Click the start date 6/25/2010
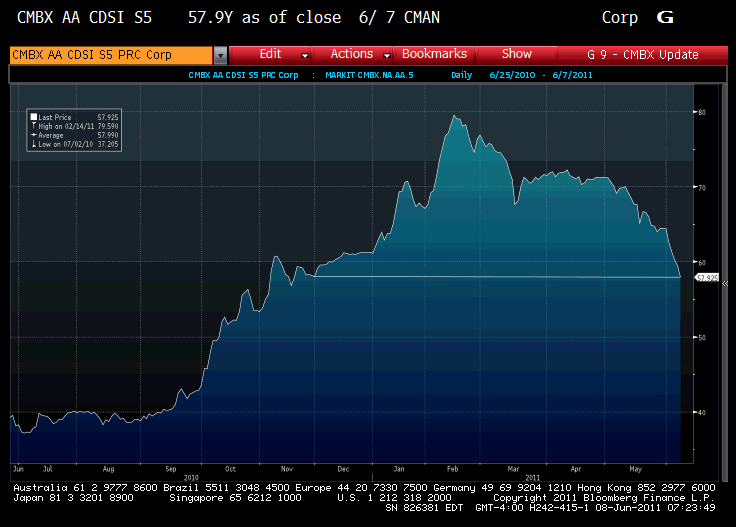This screenshot has height=527, width=736. point(512,75)
